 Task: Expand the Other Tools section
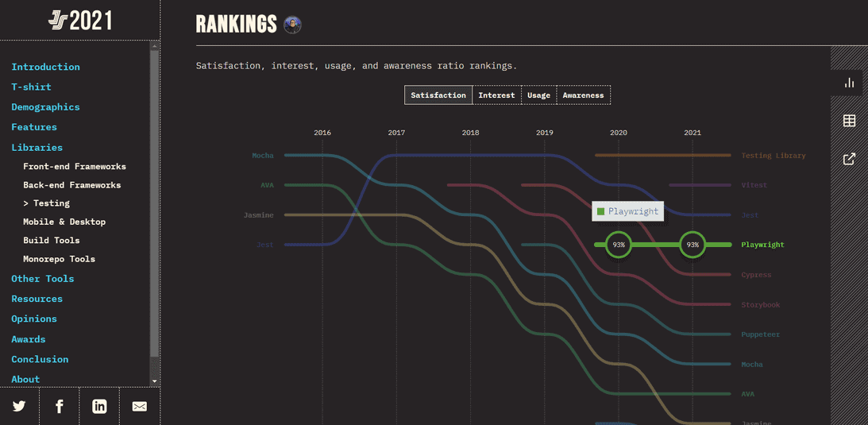[42, 279]
